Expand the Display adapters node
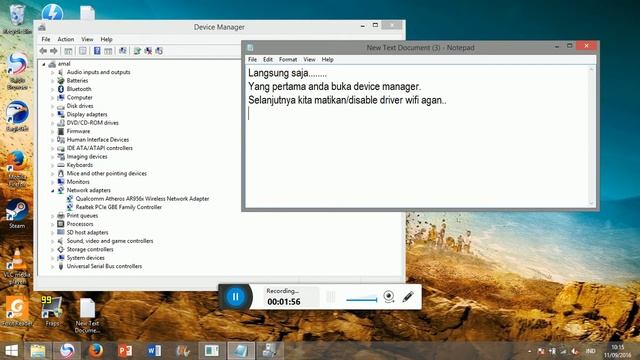 (53, 115)
